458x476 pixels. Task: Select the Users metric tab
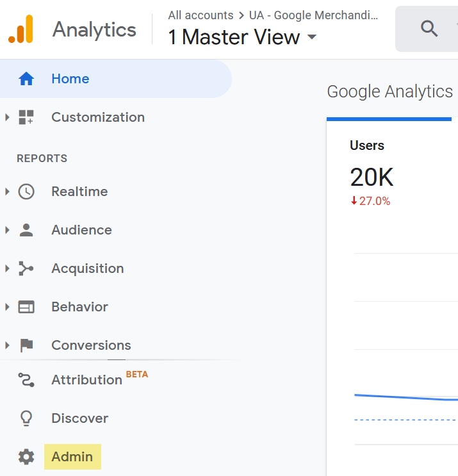pyautogui.click(x=367, y=145)
